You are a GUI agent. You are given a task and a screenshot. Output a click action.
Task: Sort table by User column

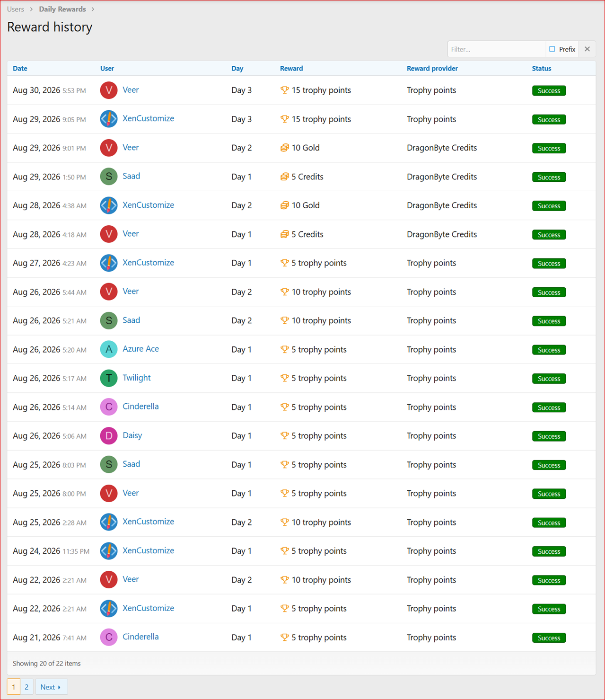pyautogui.click(x=107, y=69)
